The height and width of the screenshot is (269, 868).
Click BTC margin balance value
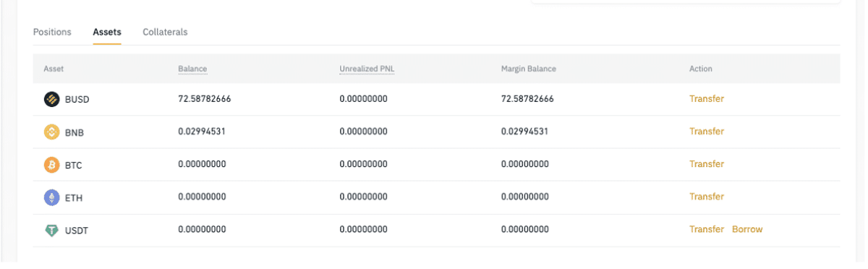click(x=525, y=164)
